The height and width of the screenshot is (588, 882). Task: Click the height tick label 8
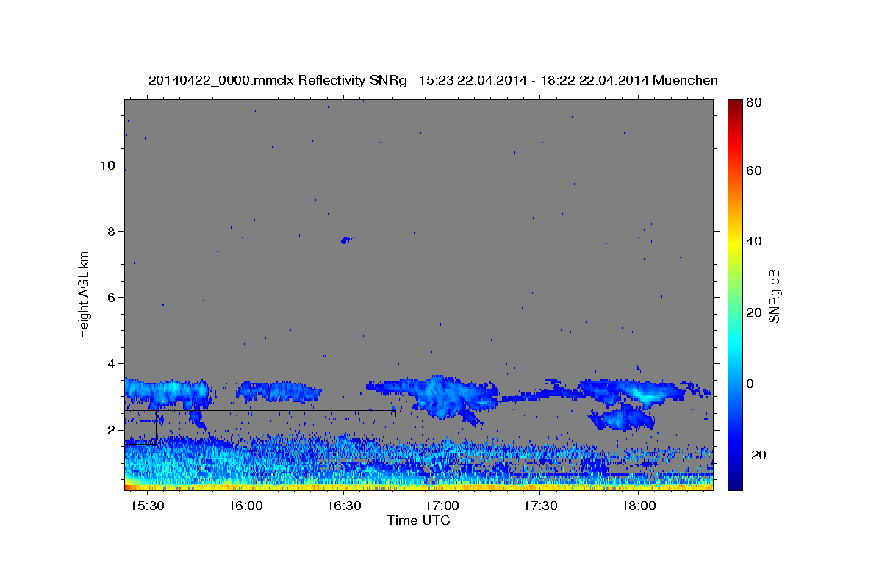tap(112, 231)
